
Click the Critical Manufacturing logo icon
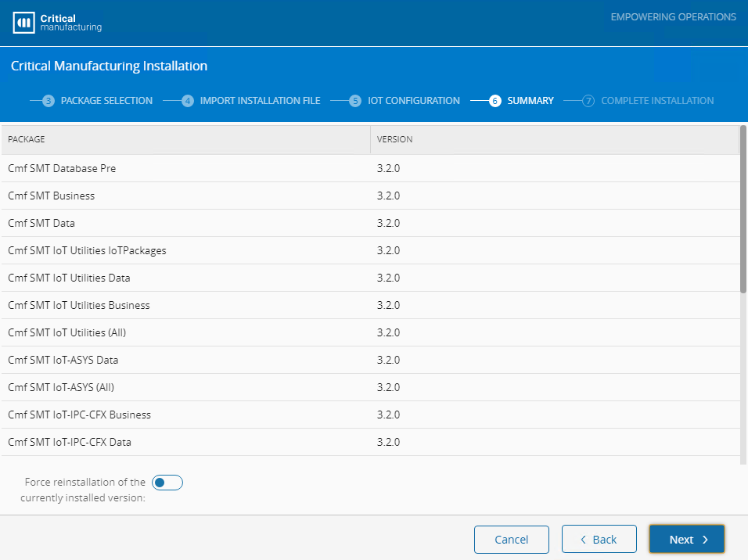(x=24, y=23)
